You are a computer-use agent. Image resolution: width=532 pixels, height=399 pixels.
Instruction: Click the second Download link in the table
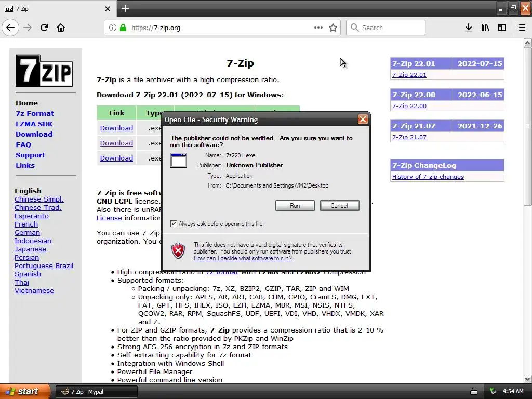pos(116,143)
